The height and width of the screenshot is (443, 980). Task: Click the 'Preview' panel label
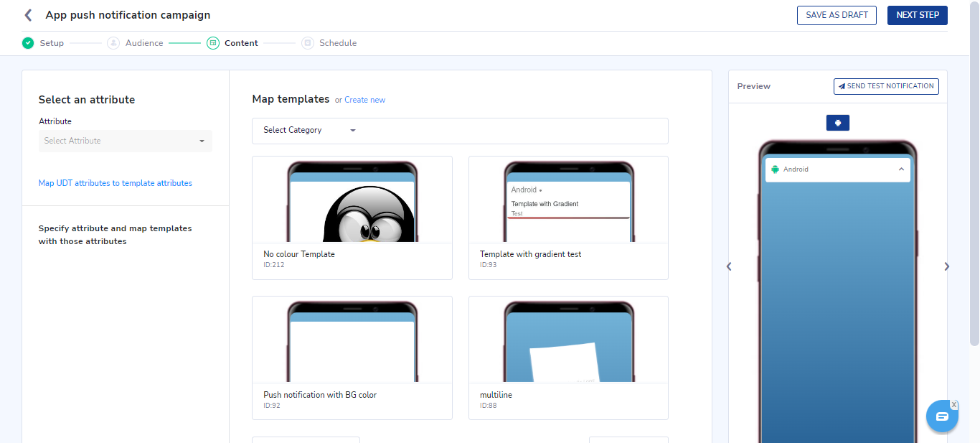[x=754, y=86]
